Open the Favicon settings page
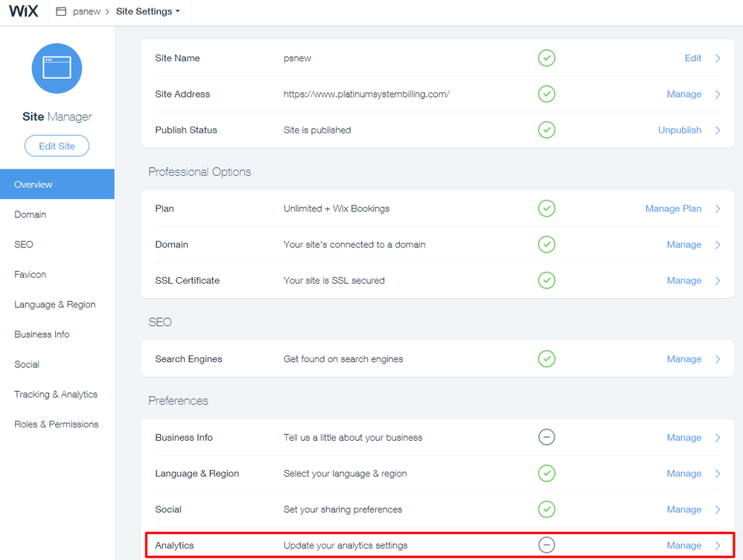743x560 pixels. 30,274
